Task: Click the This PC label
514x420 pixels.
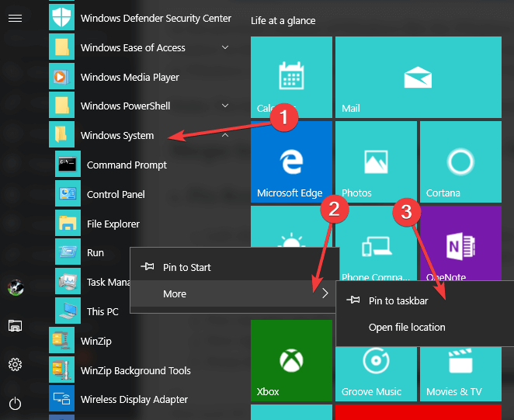Action: tap(102, 311)
